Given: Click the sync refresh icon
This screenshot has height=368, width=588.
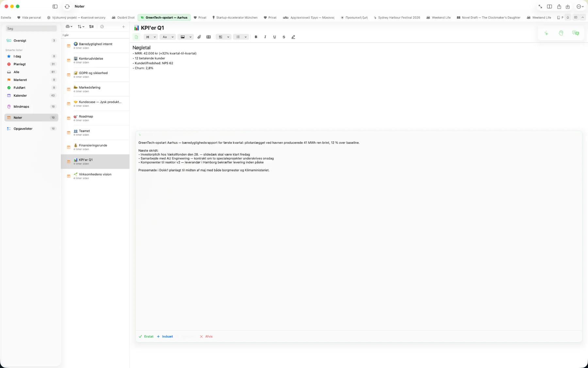Looking at the screenshot, I should point(67,7).
